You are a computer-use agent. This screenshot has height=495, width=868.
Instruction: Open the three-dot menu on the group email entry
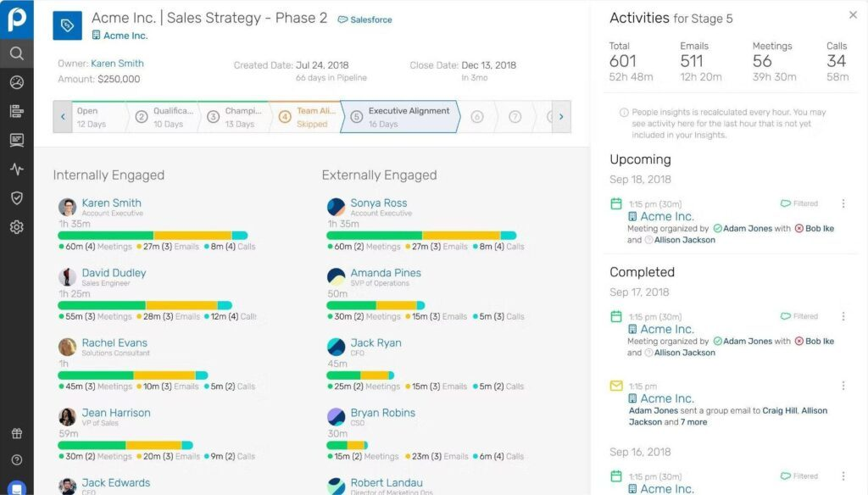pyautogui.click(x=843, y=386)
